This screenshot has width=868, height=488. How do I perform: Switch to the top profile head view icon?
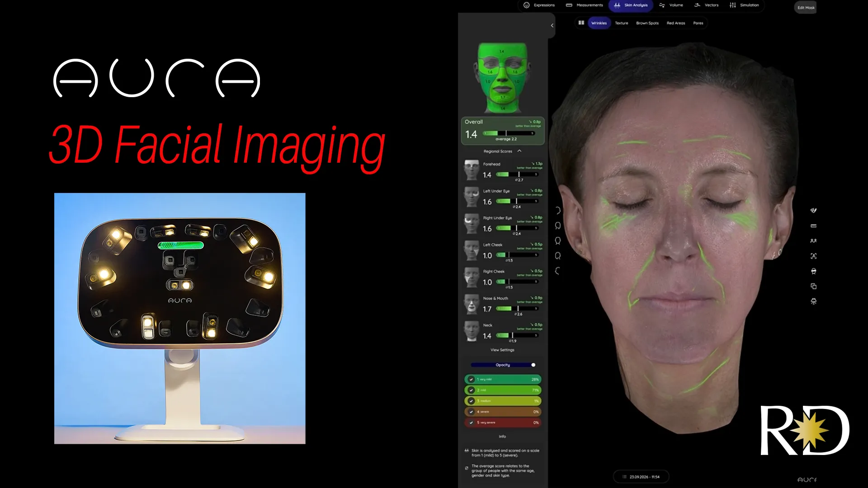pos(558,211)
